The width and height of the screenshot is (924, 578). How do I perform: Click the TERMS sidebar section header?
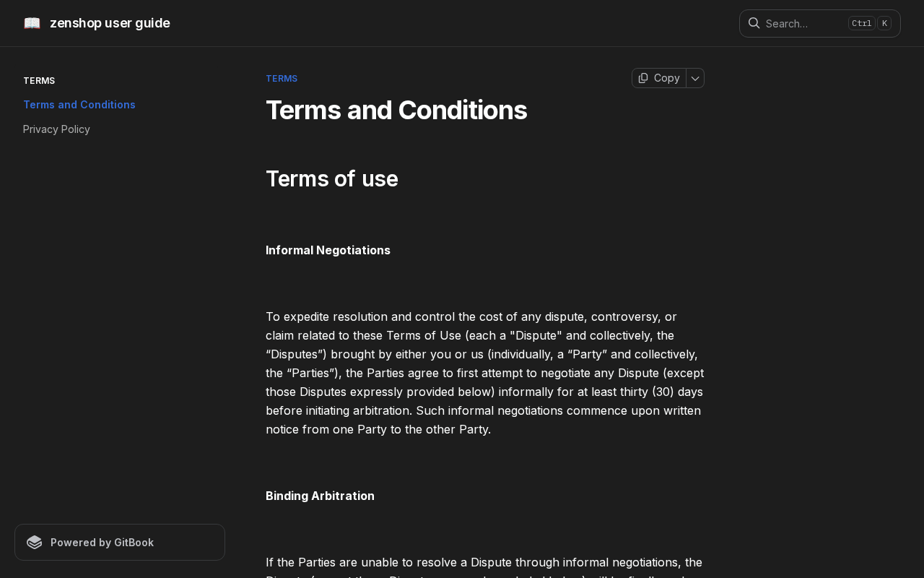point(39,81)
